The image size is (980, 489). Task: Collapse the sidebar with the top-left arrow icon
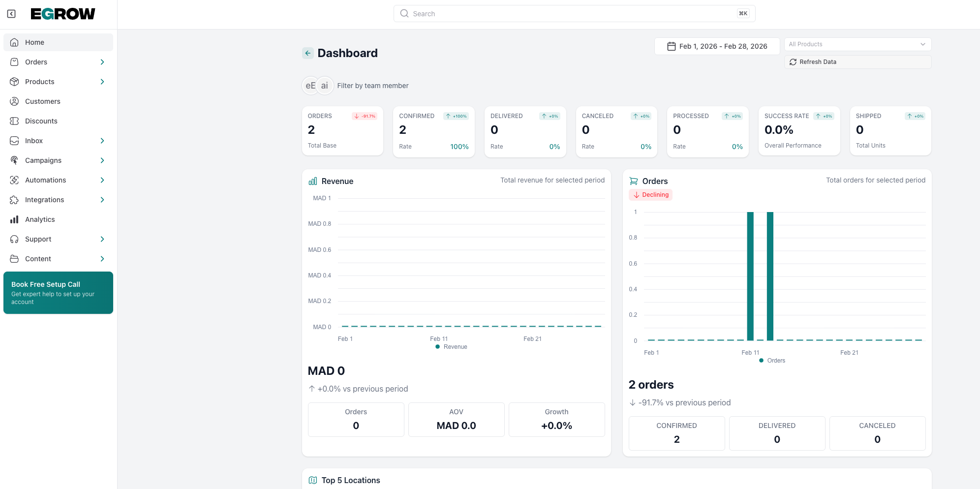click(11, 14)
